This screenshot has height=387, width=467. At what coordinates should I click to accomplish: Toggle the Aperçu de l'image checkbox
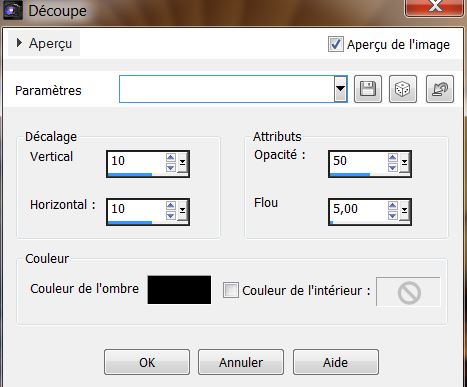click(x=335, y=44)
